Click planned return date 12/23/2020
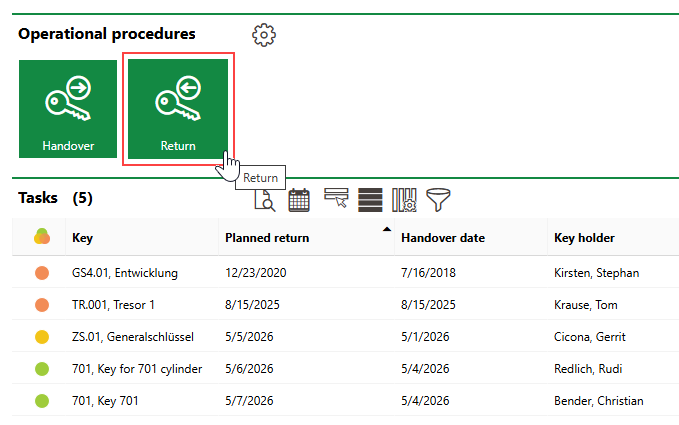 (255, 273)
